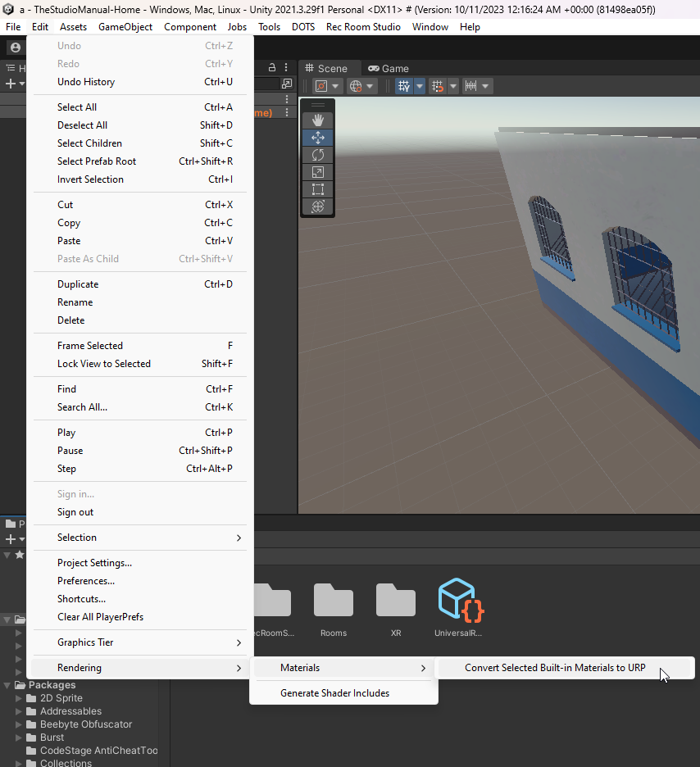Click Convert Selected Built-in Materials to URP
This screenshot has height=767, width=700.
pyautogui.click(x=555, y=668)
